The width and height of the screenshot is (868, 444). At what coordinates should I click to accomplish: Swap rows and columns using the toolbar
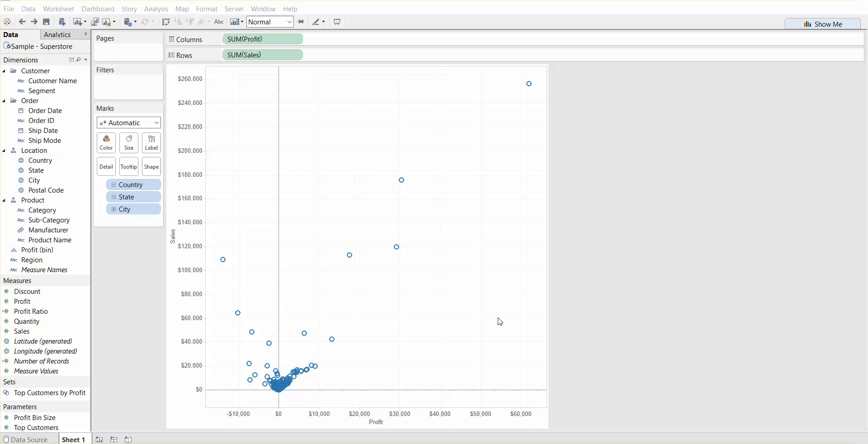point(166,22)
